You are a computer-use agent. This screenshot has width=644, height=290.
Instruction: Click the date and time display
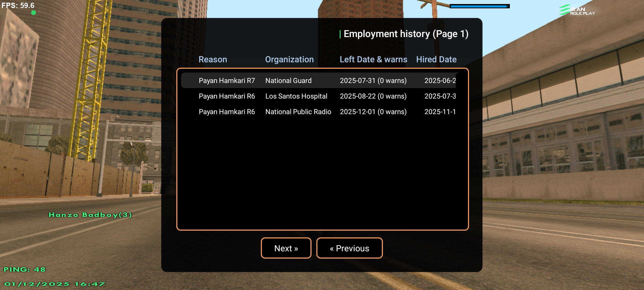coord(54,284)
